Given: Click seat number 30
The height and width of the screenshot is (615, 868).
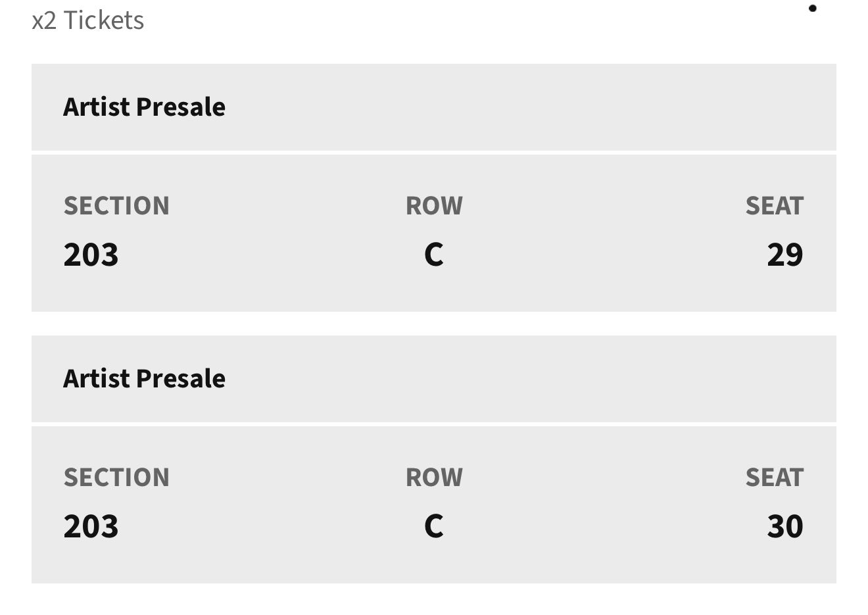Looking at the screenshot, I should pos(785,526).
